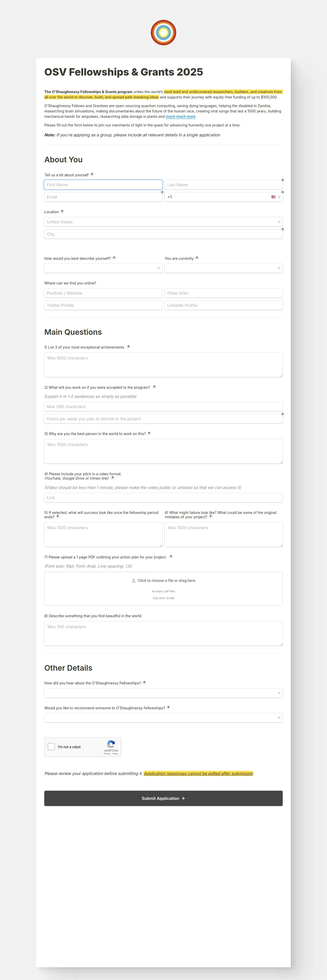The image size is (327, 980).
Task: Click the Submit Application button
Action: tap(163, 798)
